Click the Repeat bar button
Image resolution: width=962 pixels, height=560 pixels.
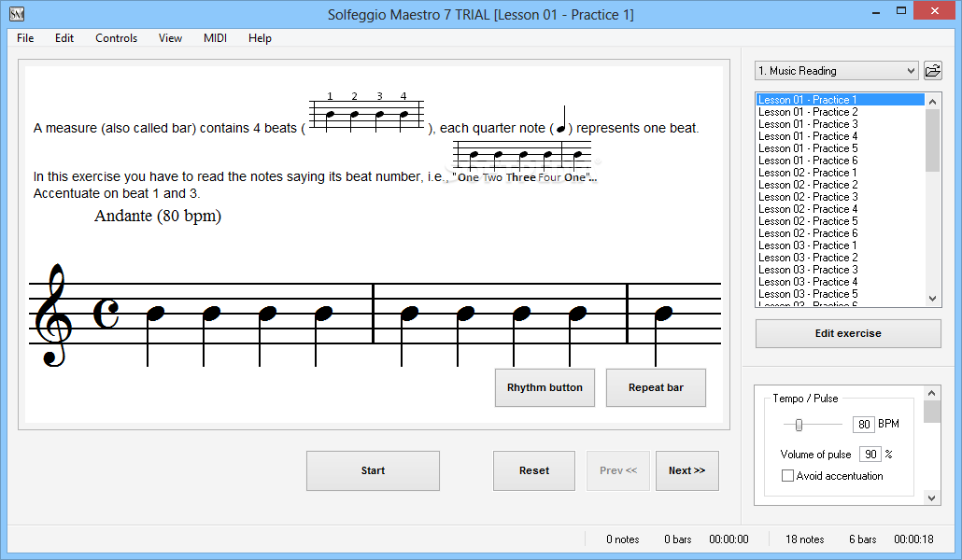(x=656, y=387)
